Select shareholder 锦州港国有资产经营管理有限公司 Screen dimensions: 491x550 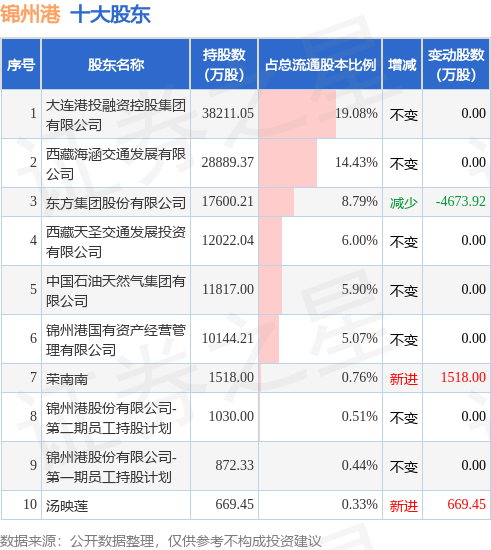[116, 340]
